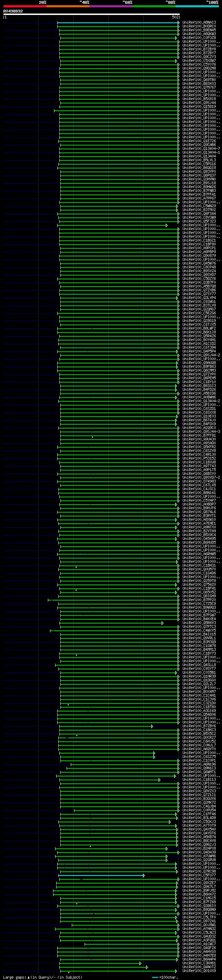
Task: Select hit UniRef100_B8N141
Action: (x=199, y=493)
